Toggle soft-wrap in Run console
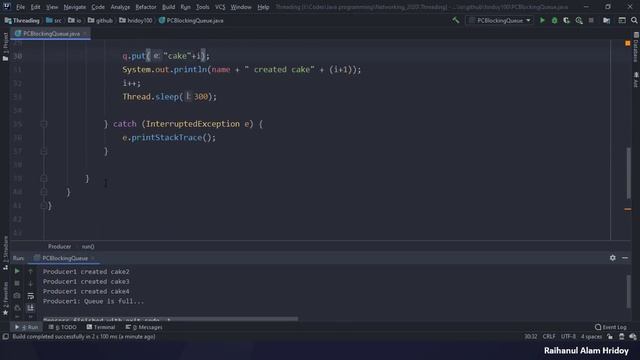This screenshot has height=360, width=640. tap(30, 296)
